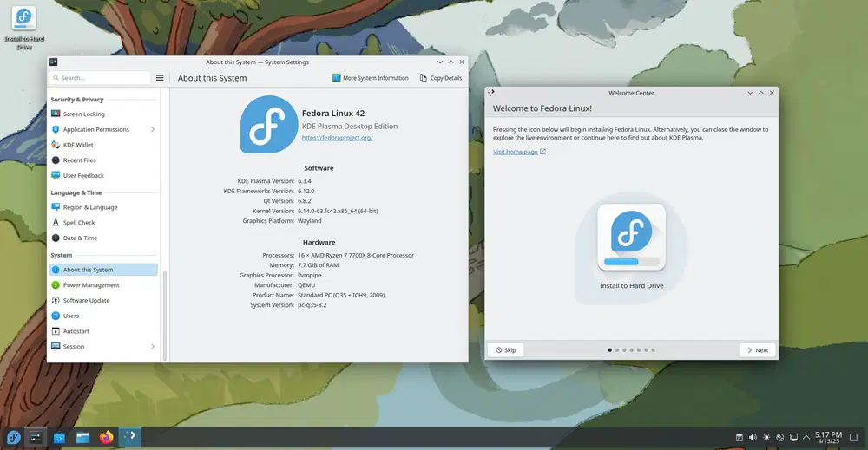Image resolution: width=868 pixels, height=450 pixels.
Task: Click the Processors value text
Action: point(355,256)
